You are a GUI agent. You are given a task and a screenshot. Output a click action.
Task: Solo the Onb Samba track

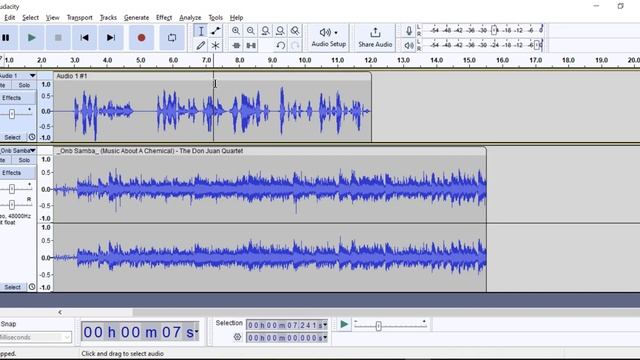click(x=24, y=160)
